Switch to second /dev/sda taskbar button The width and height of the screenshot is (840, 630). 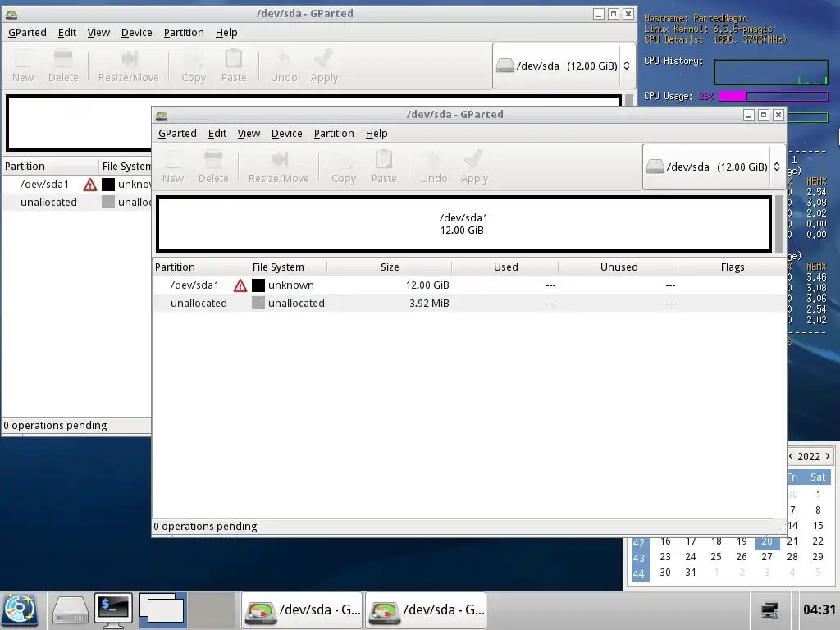coord(426,610)
